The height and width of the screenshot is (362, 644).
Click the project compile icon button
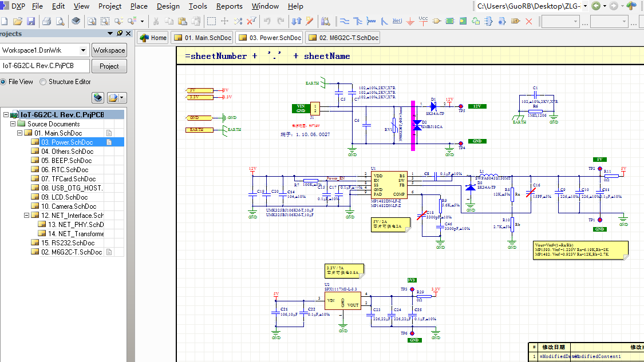coord(98,98)
